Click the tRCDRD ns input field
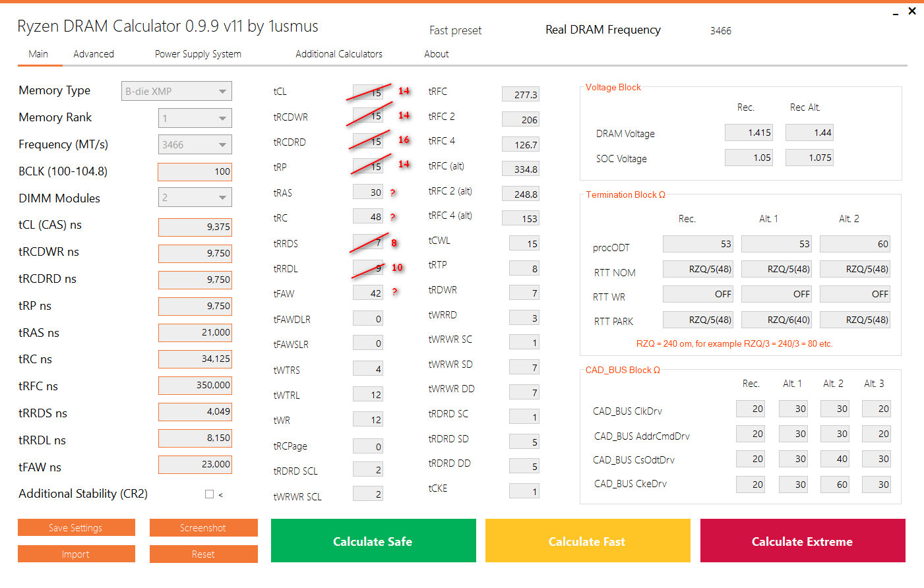Viewport: 924px width, 588px height. [195, 279]
